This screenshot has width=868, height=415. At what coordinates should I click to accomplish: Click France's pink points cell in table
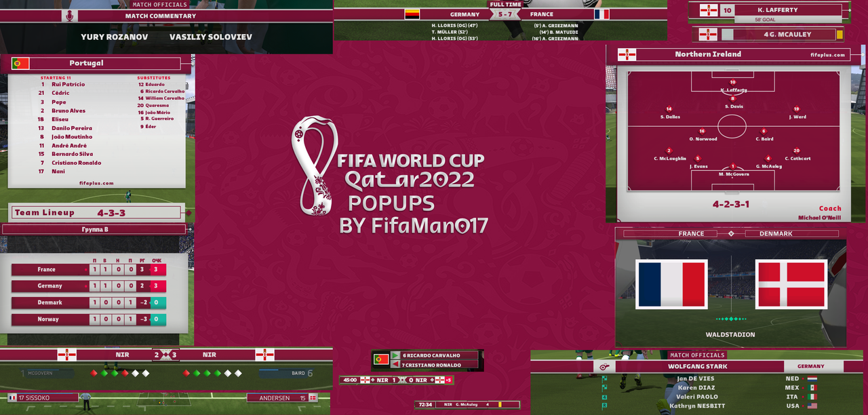[158, 270]
